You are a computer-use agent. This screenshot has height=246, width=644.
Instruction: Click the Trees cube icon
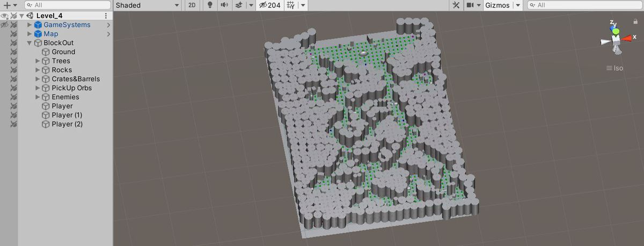[46, 61]
